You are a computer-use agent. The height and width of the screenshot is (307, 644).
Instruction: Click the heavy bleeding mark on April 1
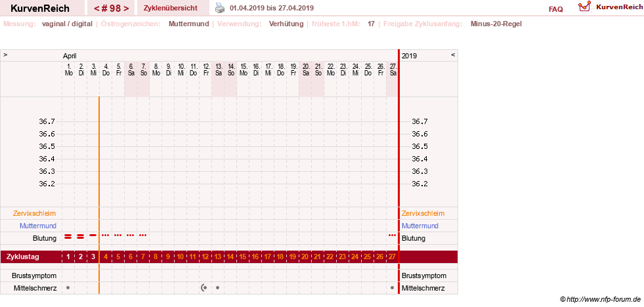[68, 236]
